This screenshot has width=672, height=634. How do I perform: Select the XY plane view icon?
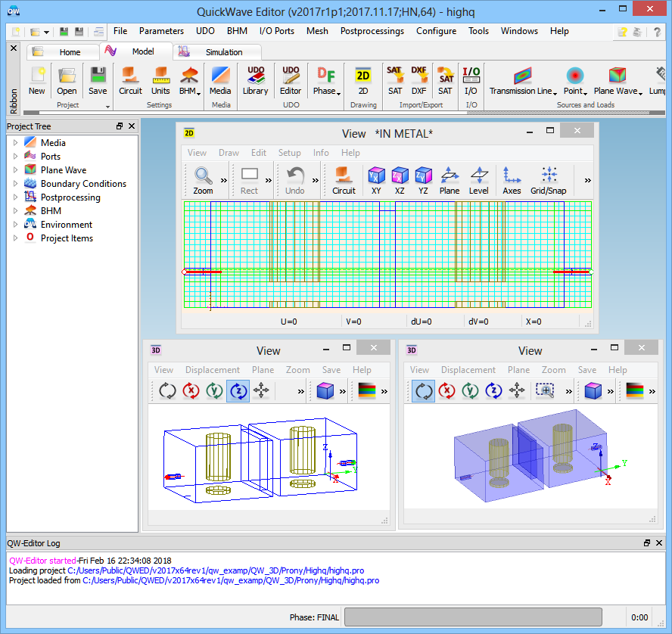tap(376, 180)
